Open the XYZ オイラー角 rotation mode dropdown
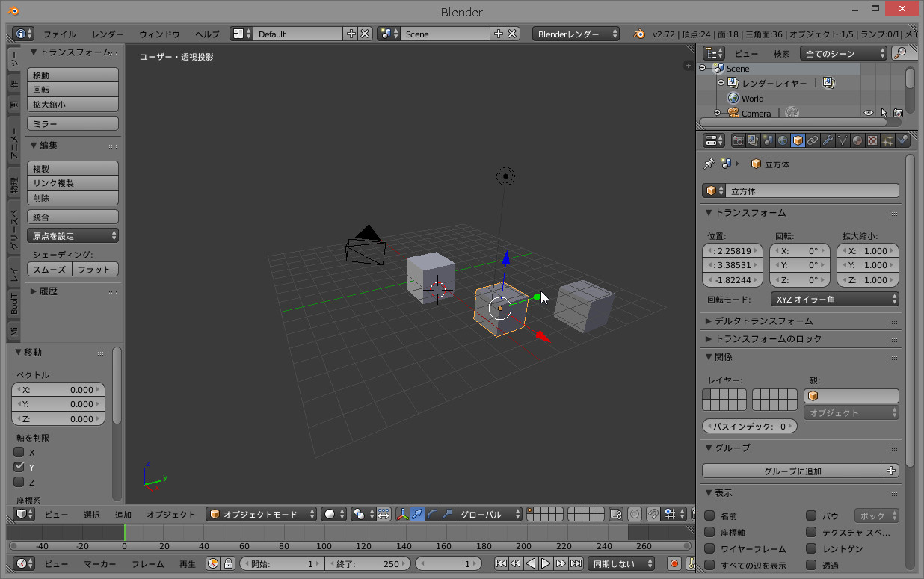 tap(834, 299)
